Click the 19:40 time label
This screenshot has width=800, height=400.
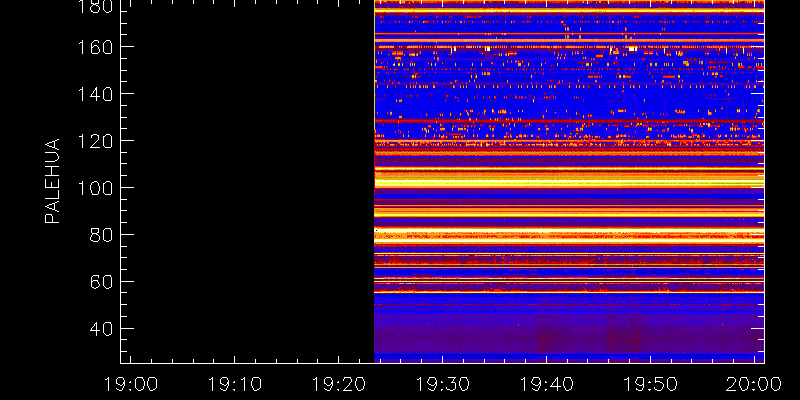coord(546,384)
